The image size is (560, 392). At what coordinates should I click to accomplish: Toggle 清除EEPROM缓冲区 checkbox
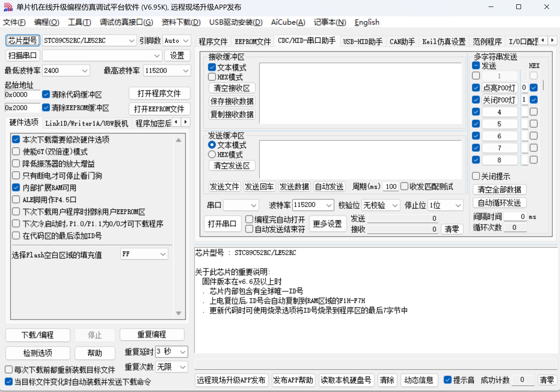[x=46, y=107]
